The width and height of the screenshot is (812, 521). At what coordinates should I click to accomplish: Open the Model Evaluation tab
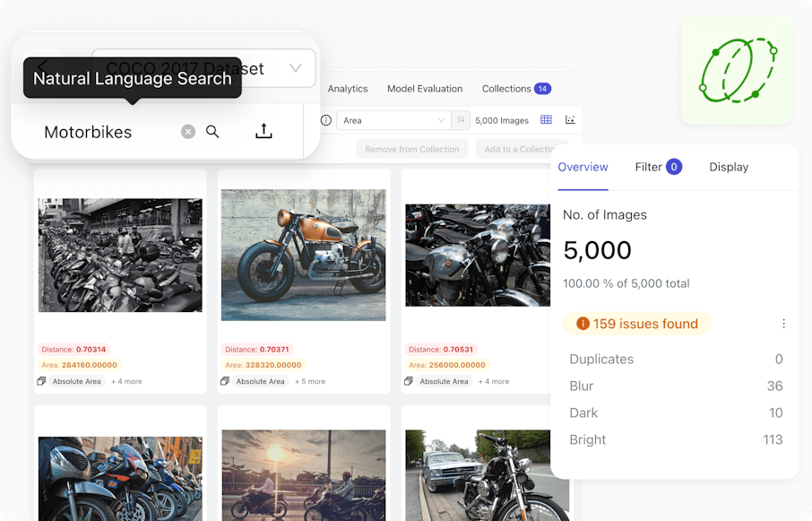coord(425,89)
